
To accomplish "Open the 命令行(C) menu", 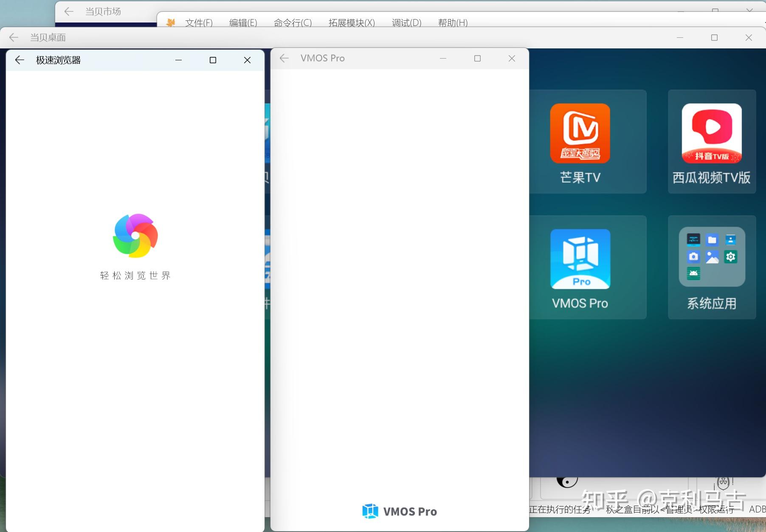I will [x=293, y=23].
